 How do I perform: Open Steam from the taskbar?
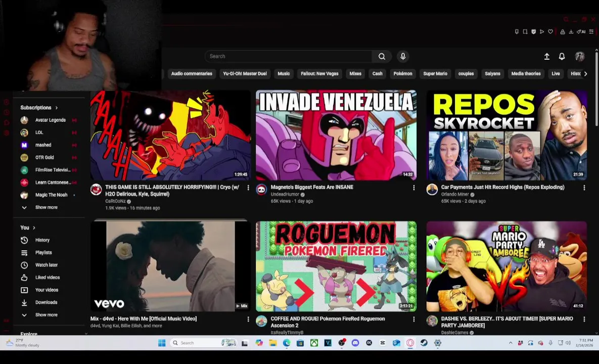tap(424, 343)
